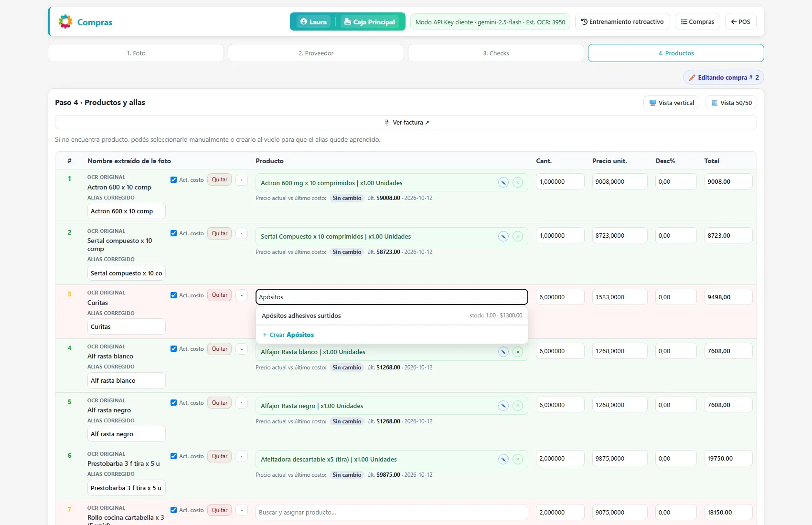Click the pencil edit icon for Actron 600 mg
This screenshot has width=812, height=525.
click(503, 182)
